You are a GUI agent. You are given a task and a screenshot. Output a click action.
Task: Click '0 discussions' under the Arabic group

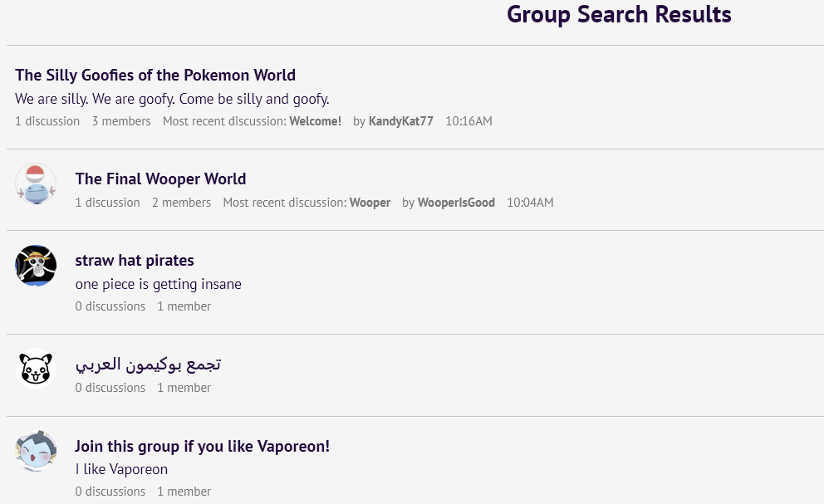coord(110,387)
